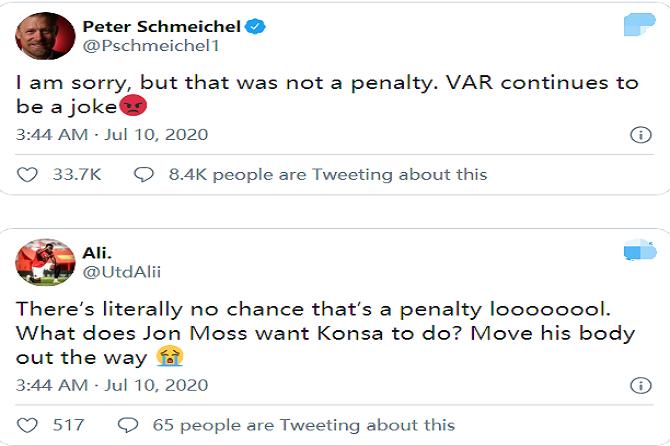Click the blue verified badge beside Peter Schmeichel
The height and width of the screenshot is (446, 670).
coord(257,26)
